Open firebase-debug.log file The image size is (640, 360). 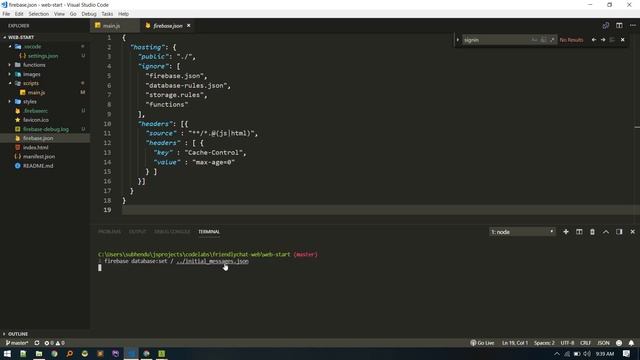coord(46,129)
